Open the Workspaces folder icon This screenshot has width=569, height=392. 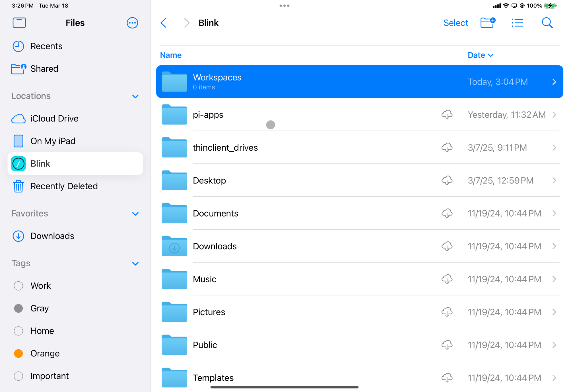click(174, 82)
